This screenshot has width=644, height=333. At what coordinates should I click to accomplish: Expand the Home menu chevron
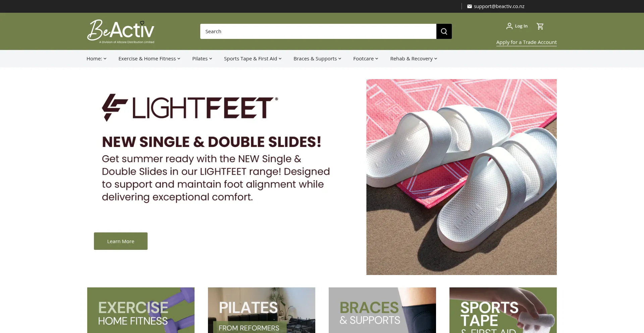(105, 59)
